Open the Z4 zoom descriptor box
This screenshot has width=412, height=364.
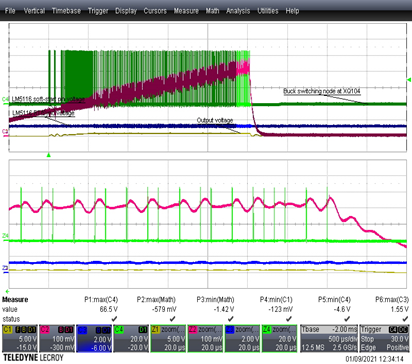(280, 339)
